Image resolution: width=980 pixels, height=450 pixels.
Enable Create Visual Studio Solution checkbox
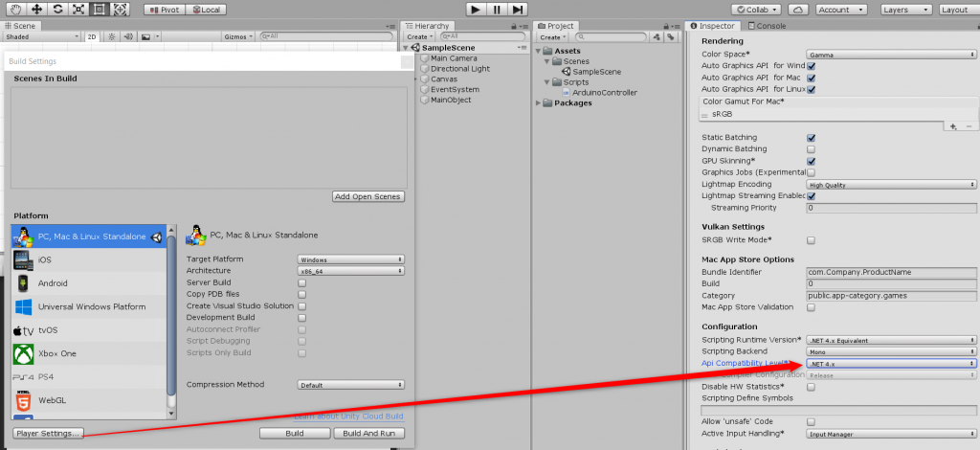301,306
